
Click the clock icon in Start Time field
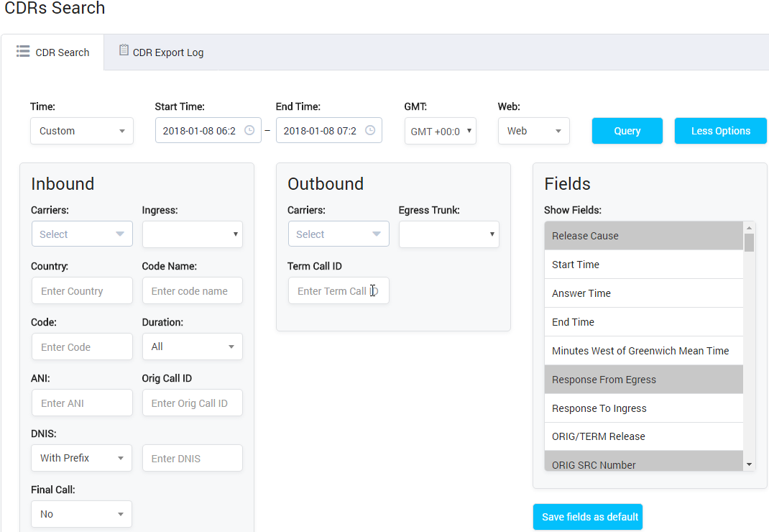coord(249,130)
